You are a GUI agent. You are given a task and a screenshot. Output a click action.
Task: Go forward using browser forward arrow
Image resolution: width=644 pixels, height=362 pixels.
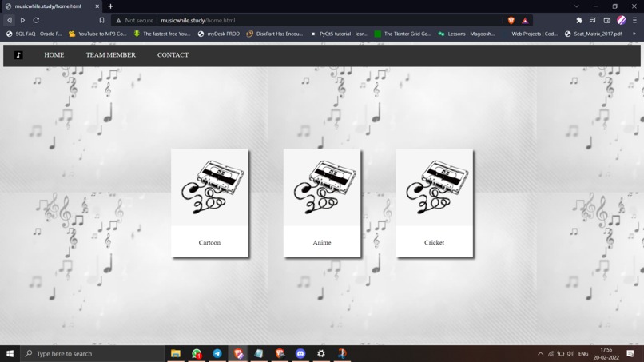coord(22,20)
